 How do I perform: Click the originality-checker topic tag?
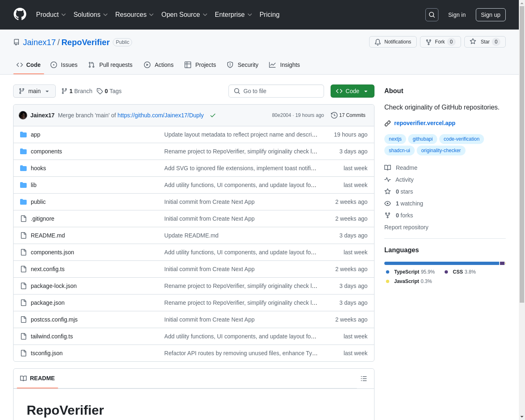tap(441, 151)
